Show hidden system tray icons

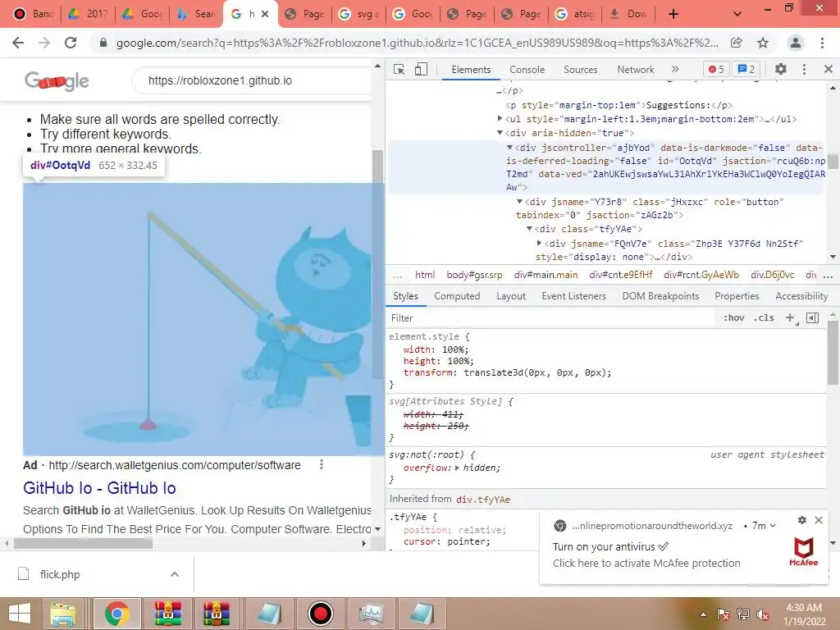click(703, 614)
